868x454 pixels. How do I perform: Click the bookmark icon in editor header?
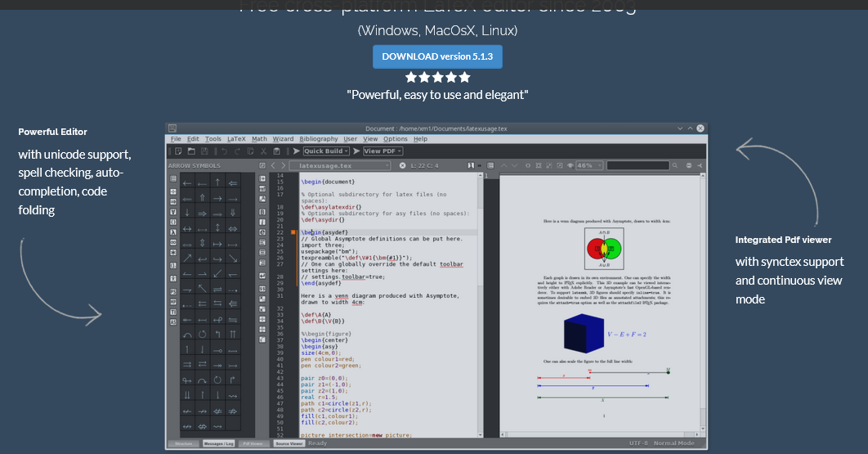(471, 166)
